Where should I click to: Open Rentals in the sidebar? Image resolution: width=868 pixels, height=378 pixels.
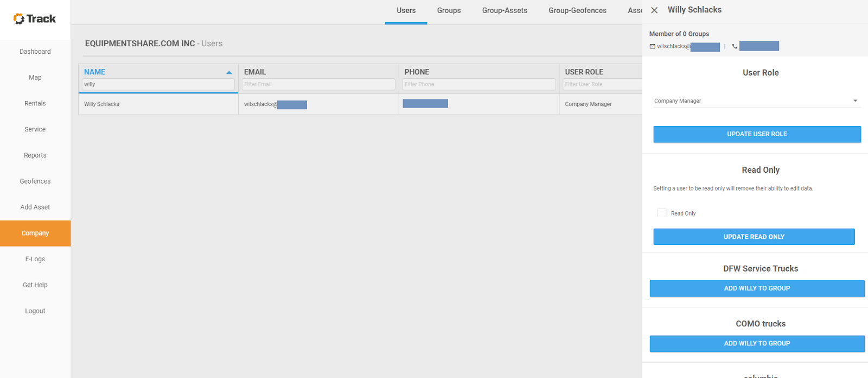pyautogui.click(x=35, y=104)
